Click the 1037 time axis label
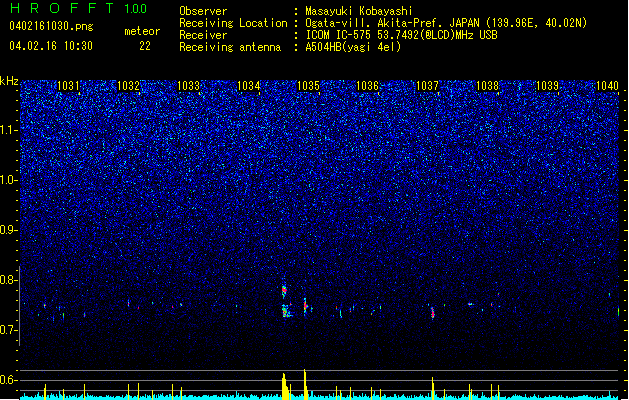This screenshot has height=400, width=629. tap(428, 86)
